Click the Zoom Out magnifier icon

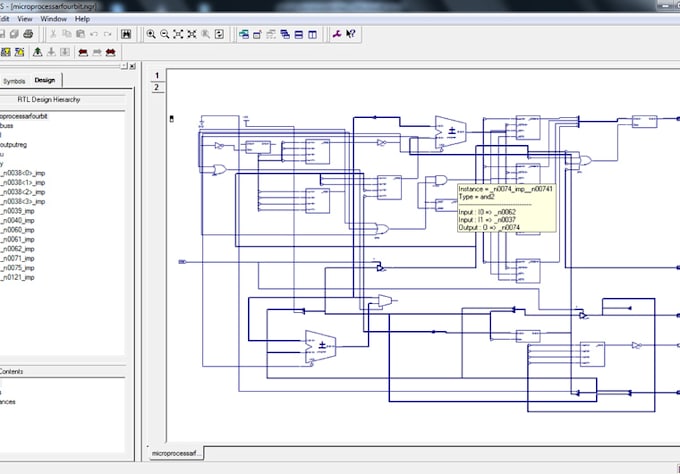pyautogui.click(x=165, y=34)
